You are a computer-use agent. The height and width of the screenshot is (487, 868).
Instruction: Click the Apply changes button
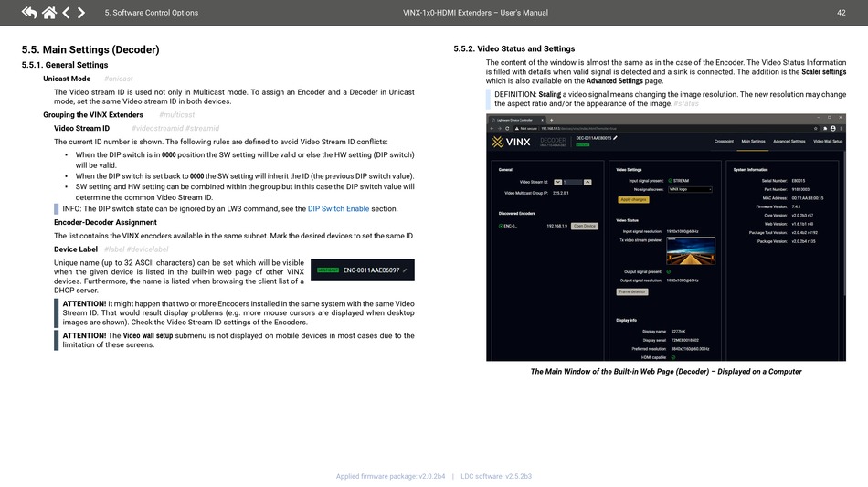633,199
